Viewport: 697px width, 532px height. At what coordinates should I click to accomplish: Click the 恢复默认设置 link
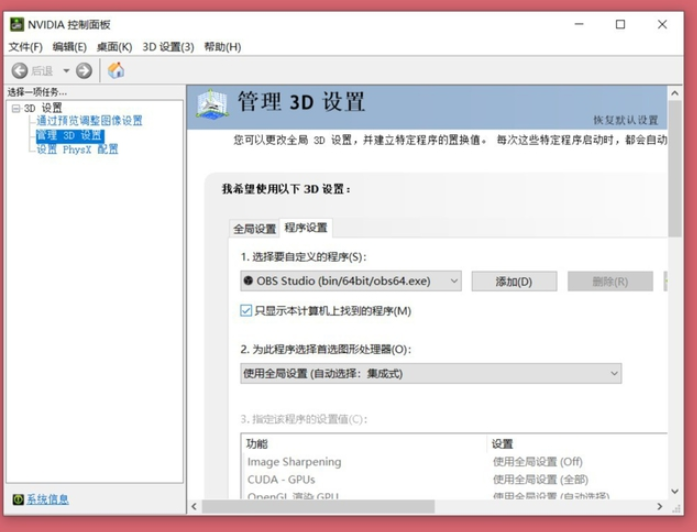pos(625,120)
